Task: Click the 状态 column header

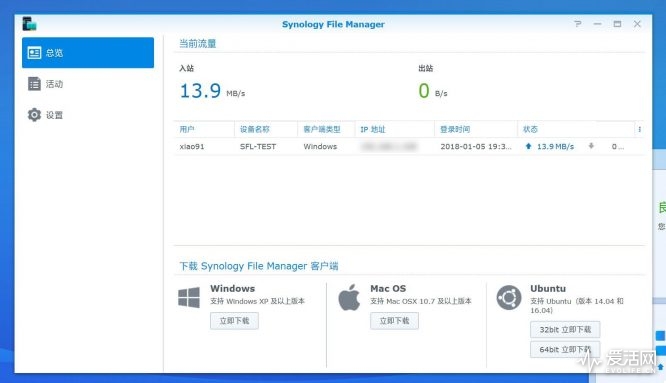Action: click(576, 129)
